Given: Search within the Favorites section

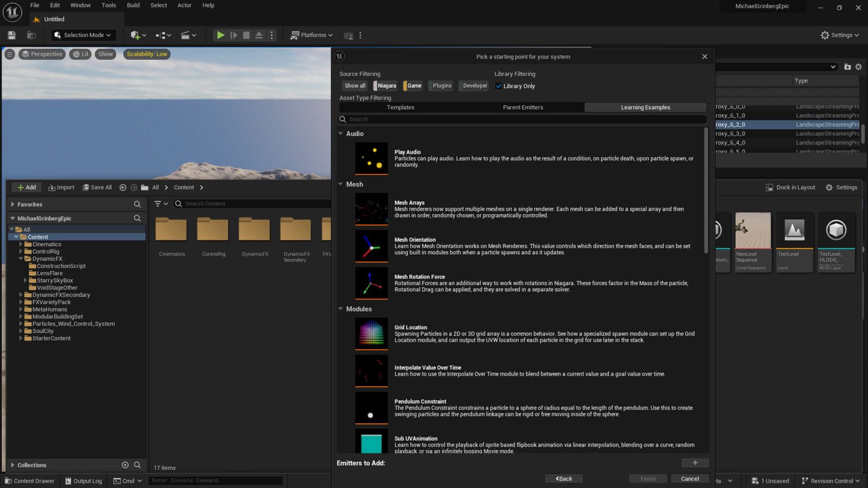Looking at the screenshot, I should point(137,204).
